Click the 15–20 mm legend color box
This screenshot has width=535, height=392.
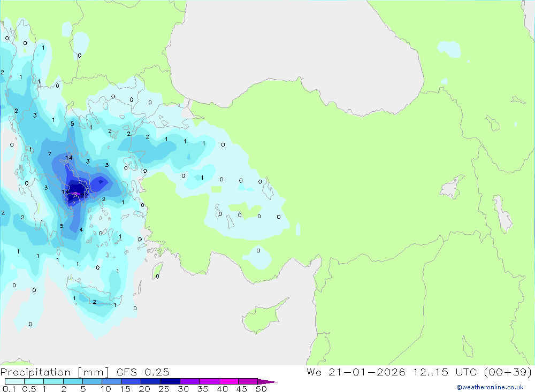pyautogui.click(x=132, y=381)
